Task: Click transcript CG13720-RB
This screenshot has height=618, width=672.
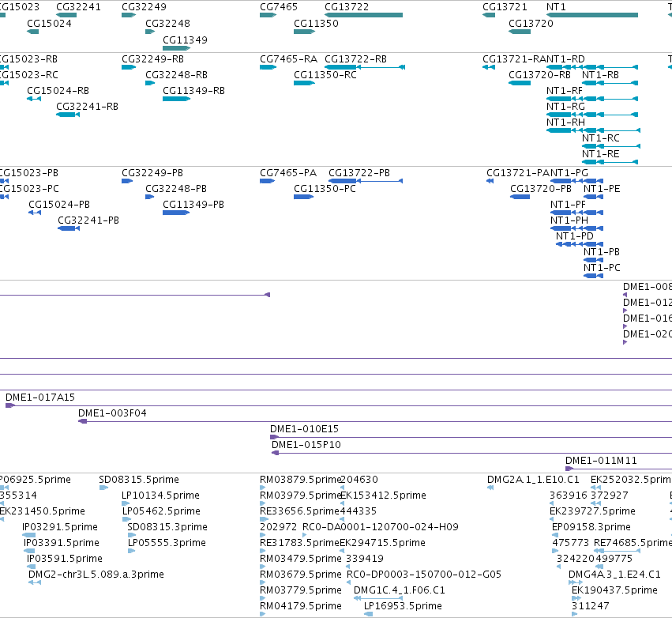Action: 520,83
